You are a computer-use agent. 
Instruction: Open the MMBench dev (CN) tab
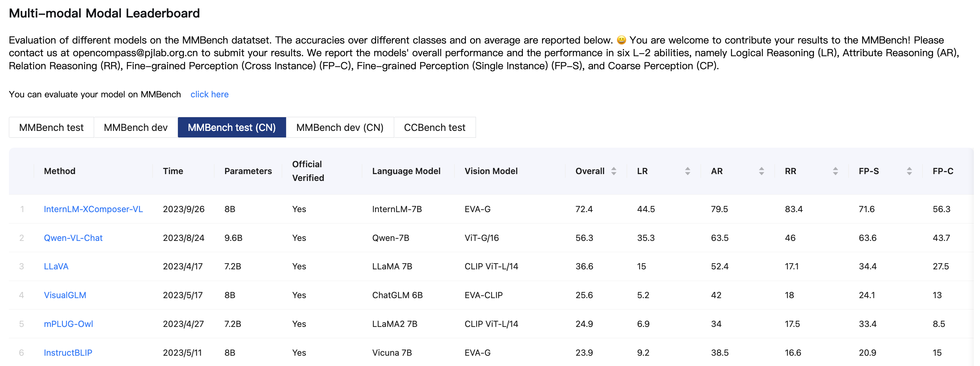coord(340,127)
